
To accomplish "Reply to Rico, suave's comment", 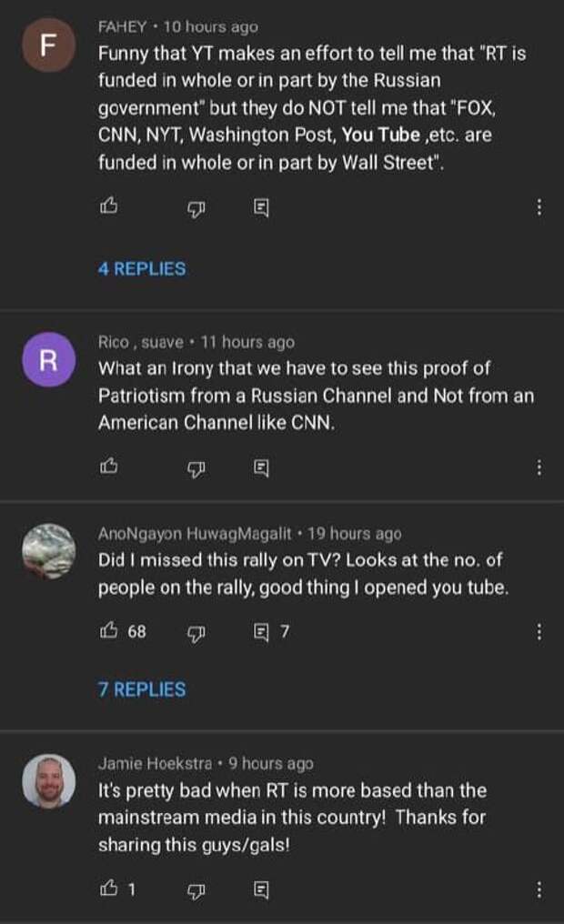I will [261, 467].
